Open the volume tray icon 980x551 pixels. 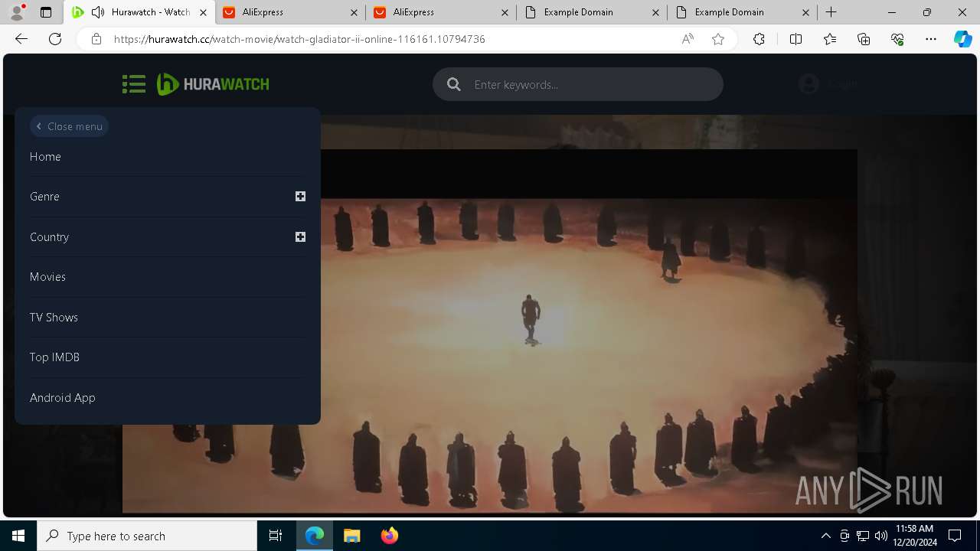(x=880, y=536)
